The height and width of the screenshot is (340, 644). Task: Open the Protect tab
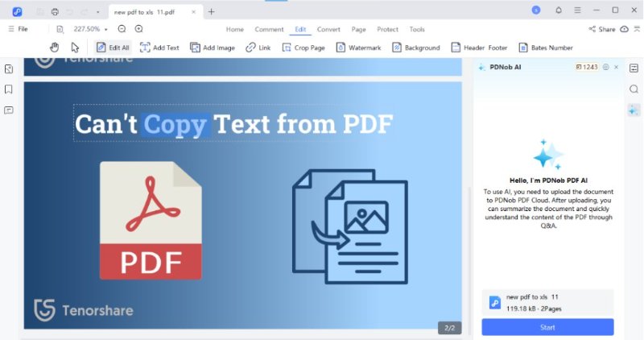387,29
